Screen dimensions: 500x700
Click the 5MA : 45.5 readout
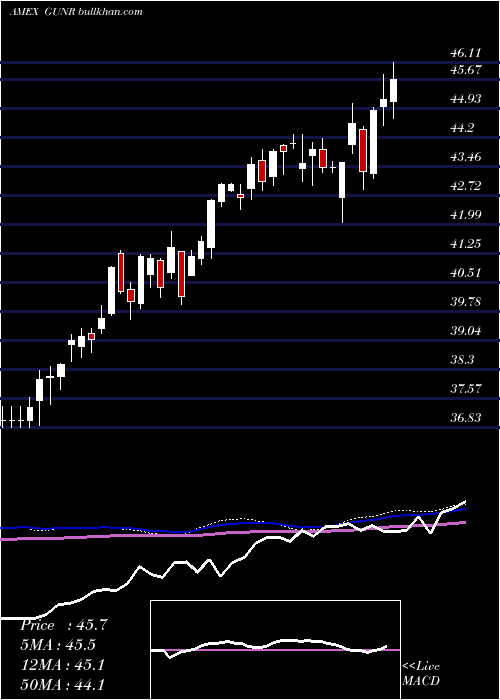[x=58, y=645]
